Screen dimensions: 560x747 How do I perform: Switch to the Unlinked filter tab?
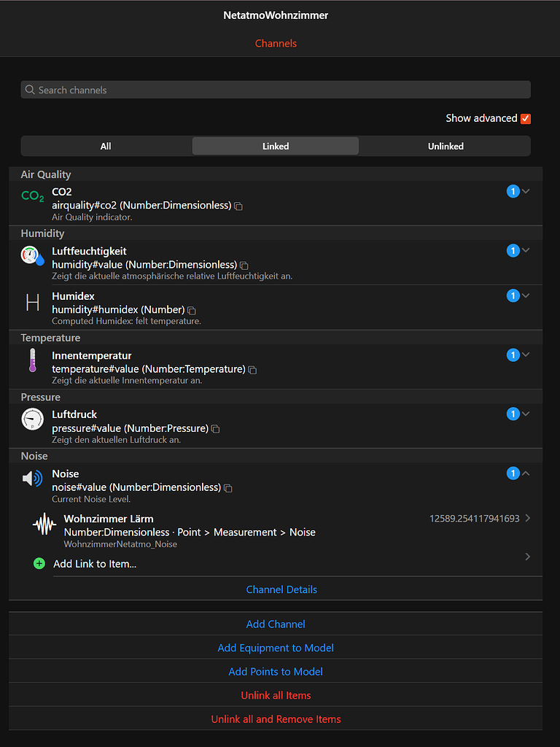[446, 146]
